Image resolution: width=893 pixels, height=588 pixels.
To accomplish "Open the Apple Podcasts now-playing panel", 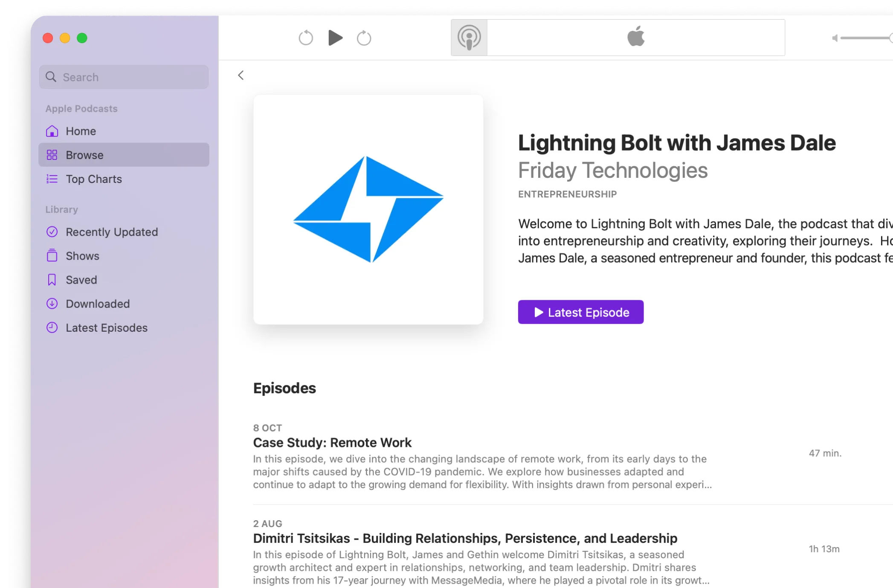I will (x=469, y=38).
